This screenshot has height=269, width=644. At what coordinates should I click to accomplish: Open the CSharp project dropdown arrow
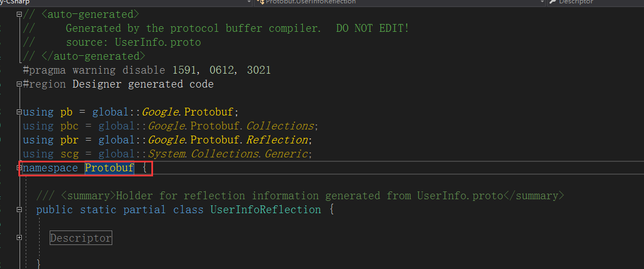(x=249, y=2)
